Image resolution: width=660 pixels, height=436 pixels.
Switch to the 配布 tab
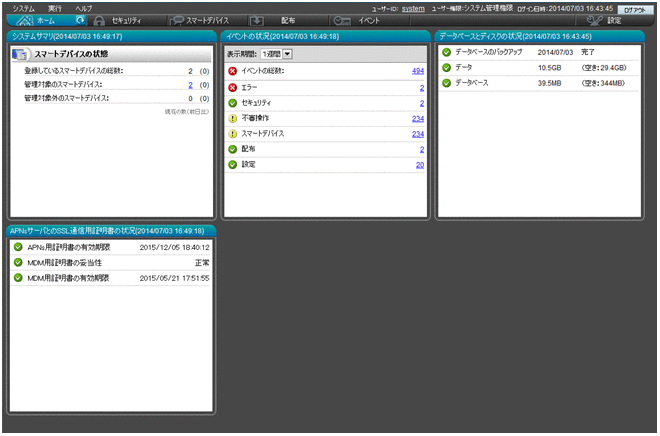click(x=288, y=21)
